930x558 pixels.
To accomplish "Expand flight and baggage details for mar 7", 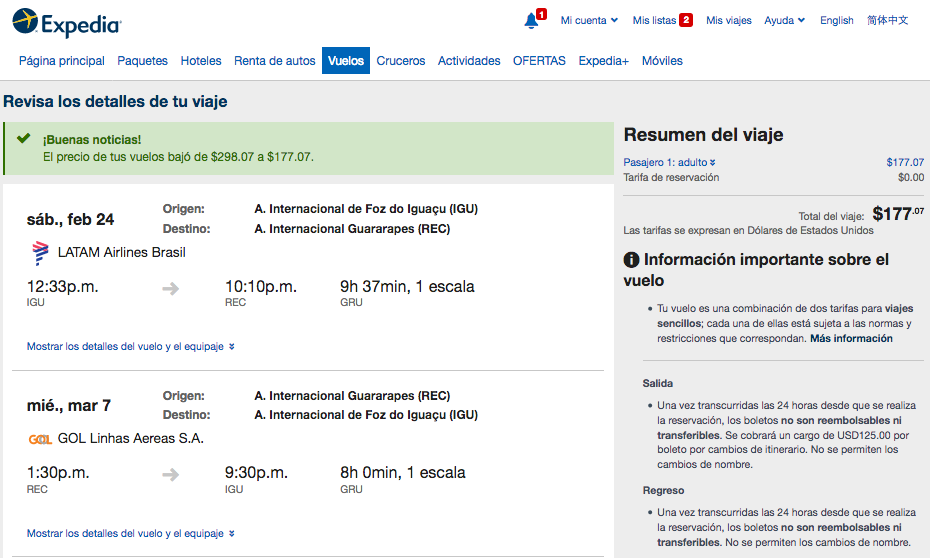I will (x=130, y=533).
